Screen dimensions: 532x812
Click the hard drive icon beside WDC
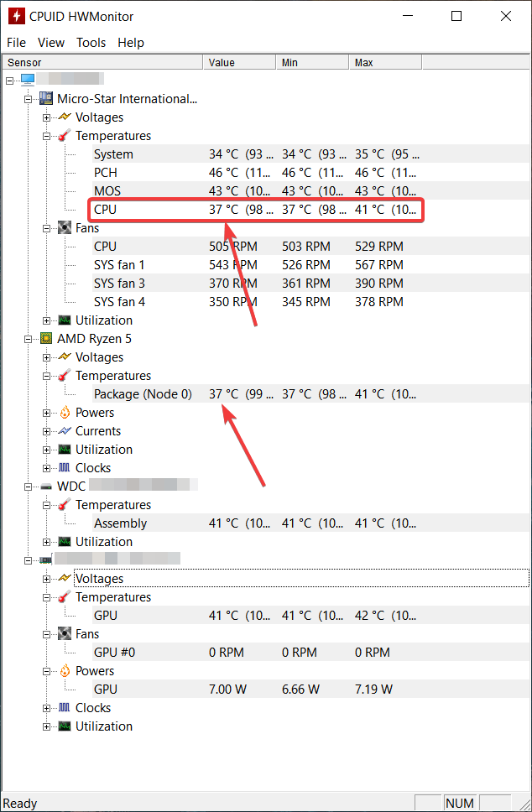46,487
